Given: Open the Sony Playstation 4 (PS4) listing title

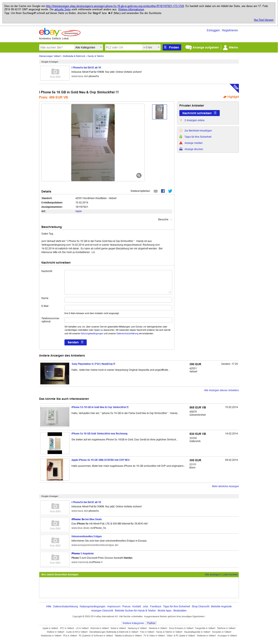Looking at the screenshot, I should (x=93, y=364).
